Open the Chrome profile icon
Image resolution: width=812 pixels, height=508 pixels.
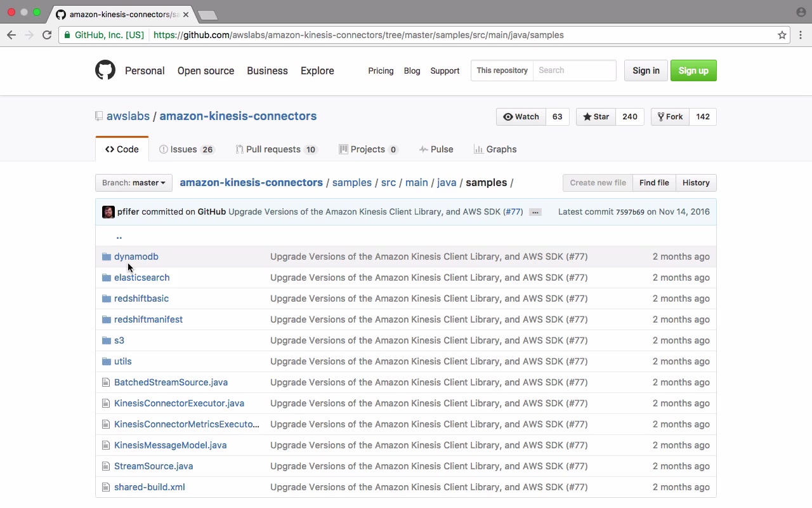[x=801, y=12]
